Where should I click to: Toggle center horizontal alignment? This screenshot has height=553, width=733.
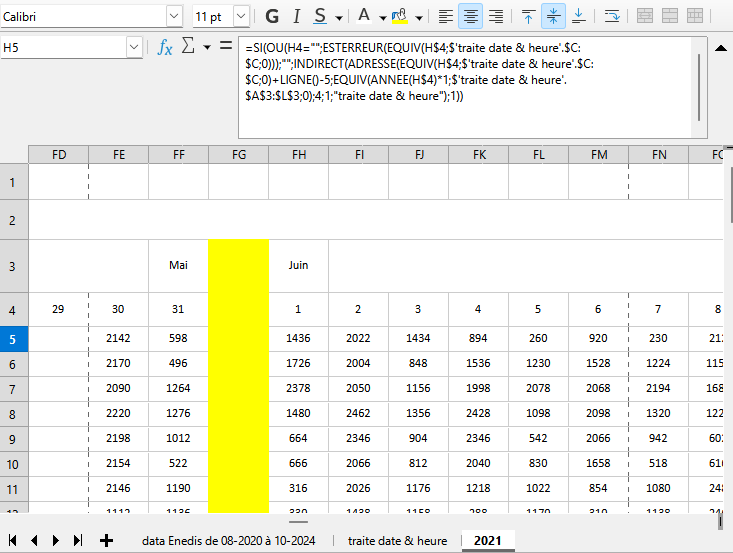[x=470, y=16]
